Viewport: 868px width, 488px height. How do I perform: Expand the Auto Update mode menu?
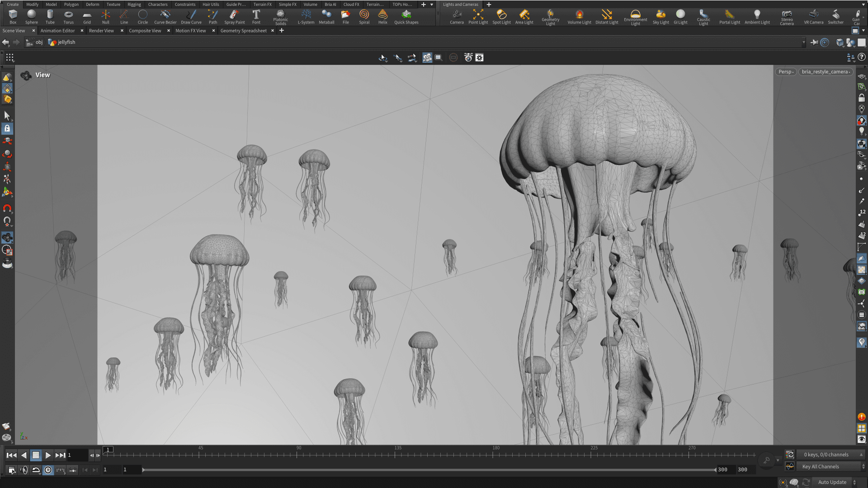tap(854, 482)
